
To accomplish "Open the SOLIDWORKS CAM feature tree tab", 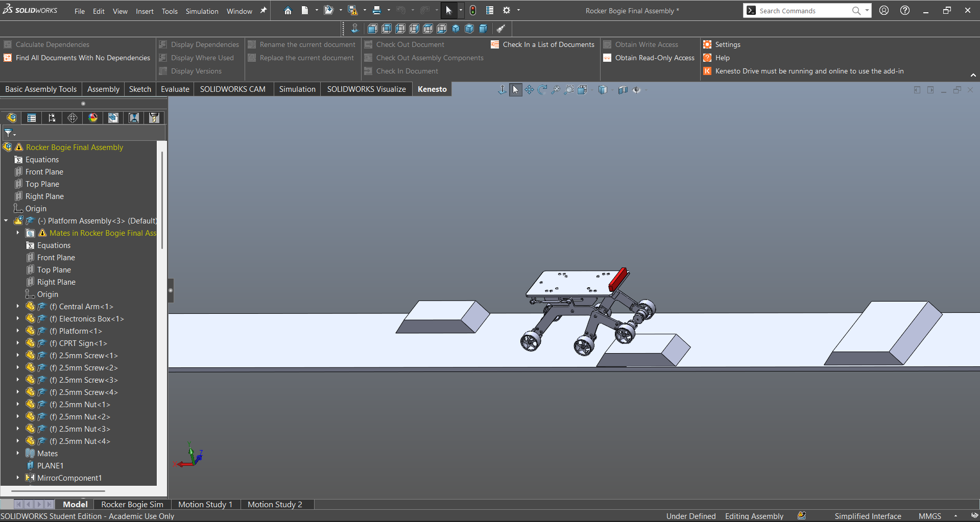I will (113, 118).
